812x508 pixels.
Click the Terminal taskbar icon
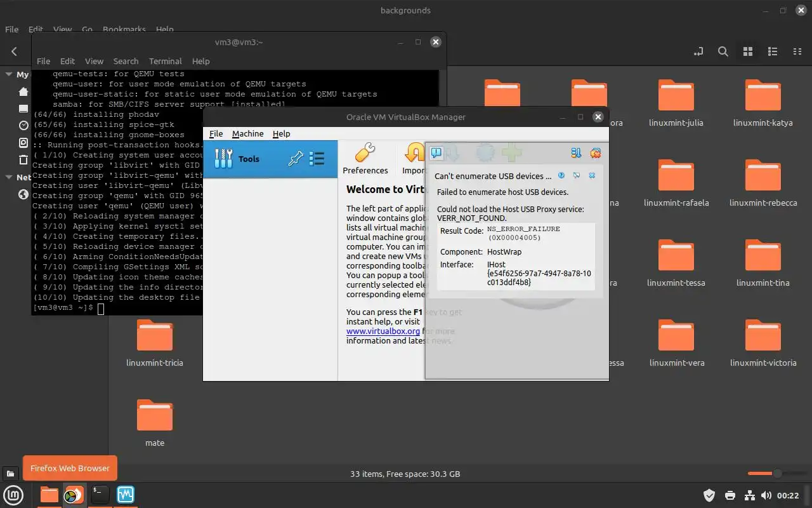[100, 495]
